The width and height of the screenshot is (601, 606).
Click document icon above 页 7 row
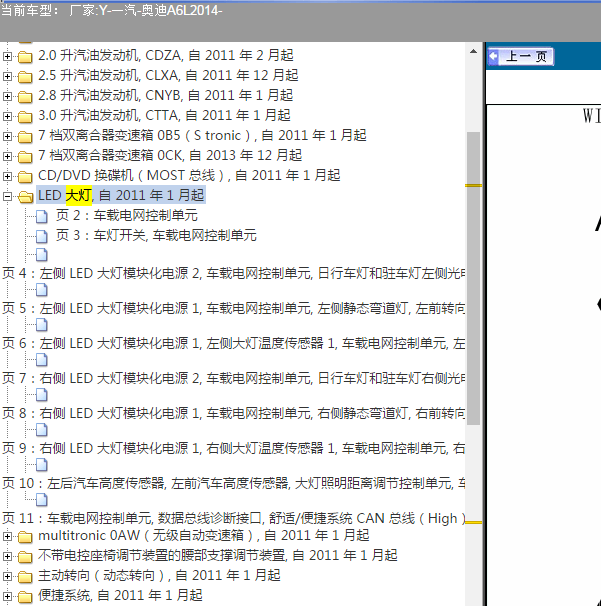pos(42,360)
